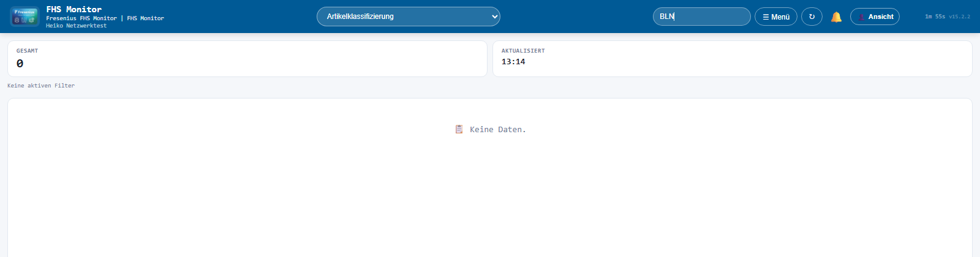Click the "Keine aktiven Filter" text

coord(41,86)
